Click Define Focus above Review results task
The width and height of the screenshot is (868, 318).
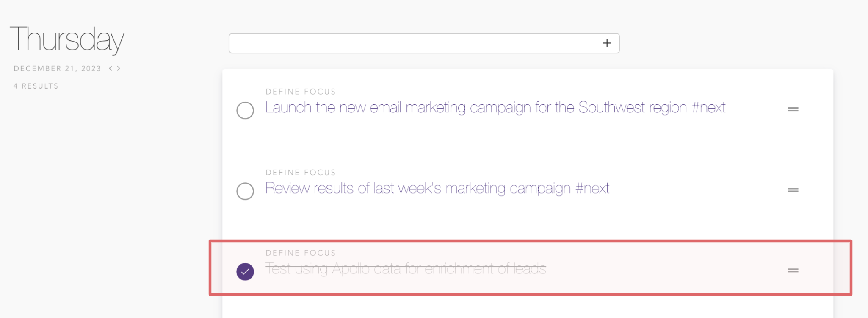point(301,173)
